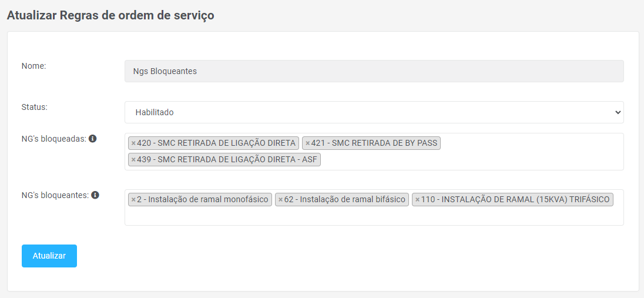Click the Nome label
The width and height of the screenshot is (644, 298).
pos(33,66)
